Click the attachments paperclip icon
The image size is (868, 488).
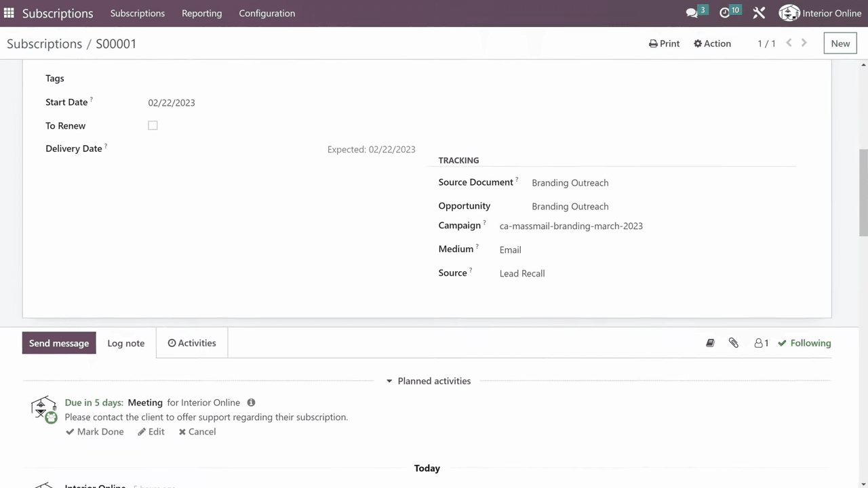coord(733,343)
